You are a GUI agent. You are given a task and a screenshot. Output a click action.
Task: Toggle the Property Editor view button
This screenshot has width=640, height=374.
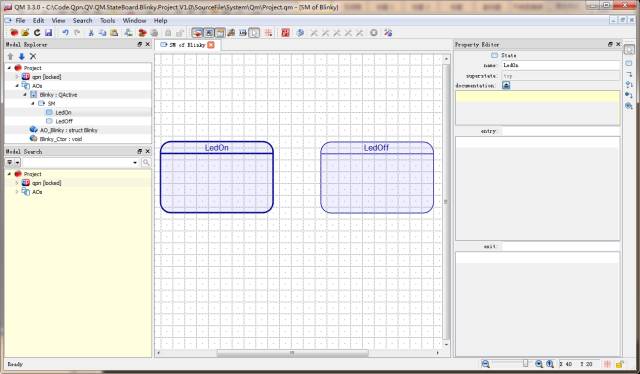[209, 33]
